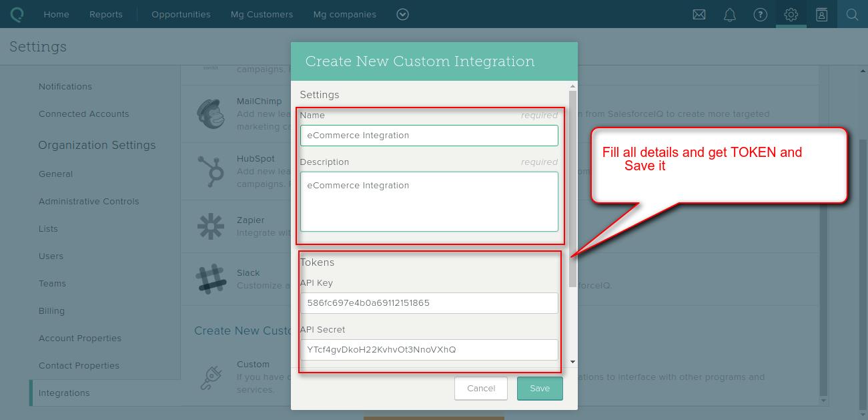
Task: Click the Organization Settings heading
Action: pos(97,145)
